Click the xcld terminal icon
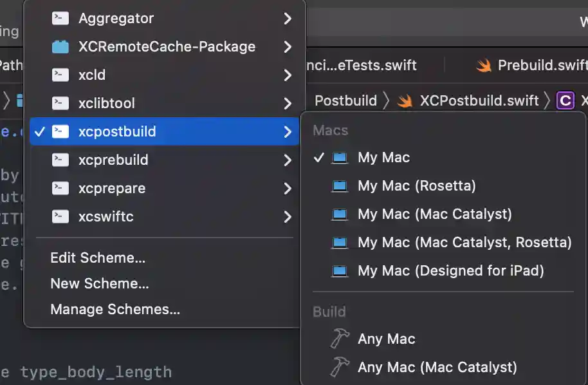The height and width of the screenshot is (385, 588). [x=60, y=75]
